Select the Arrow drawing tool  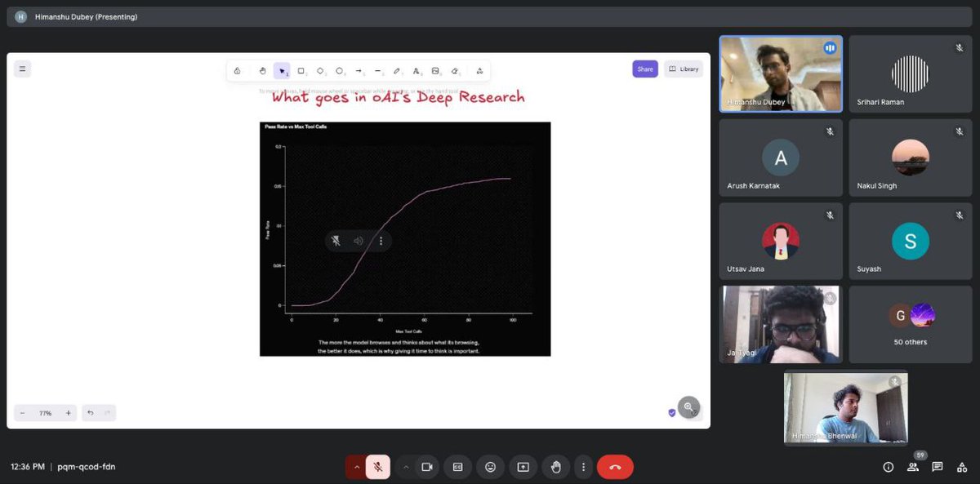tap(359, 71)
